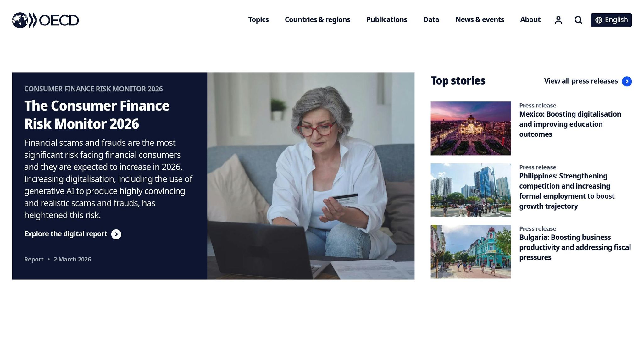This screenshot has height=362, width=644.
Task: Open the user account icon
Action: point(558,20)
